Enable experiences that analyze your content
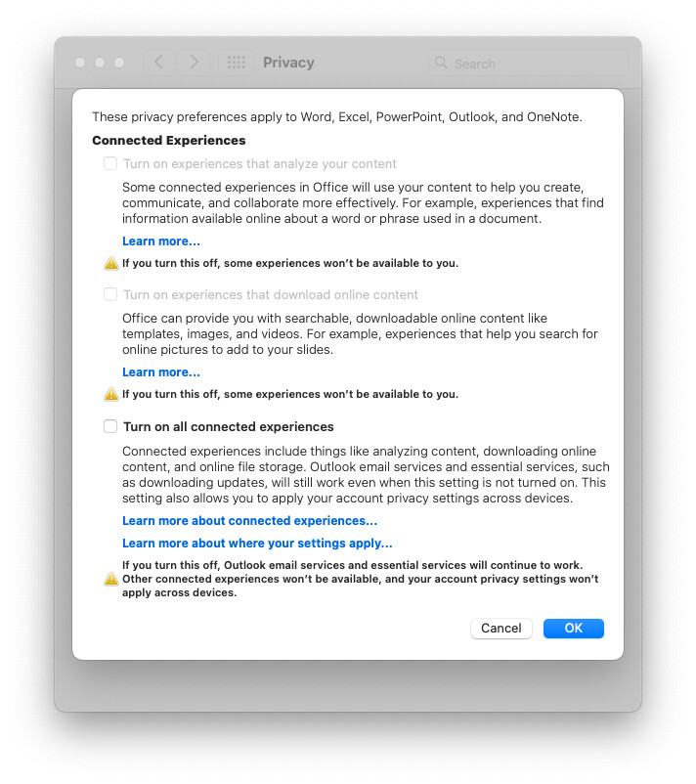This screenshot has width=696, height=784. (110, 164)
